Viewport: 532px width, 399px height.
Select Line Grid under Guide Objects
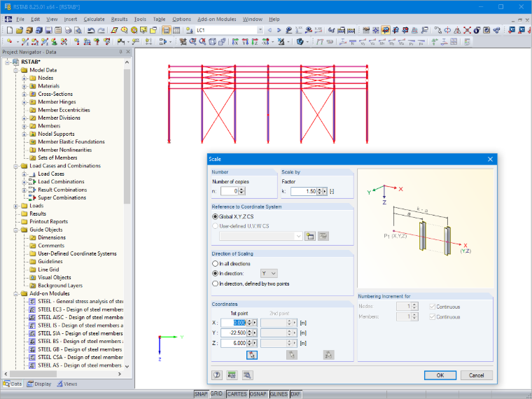point(48,269)
